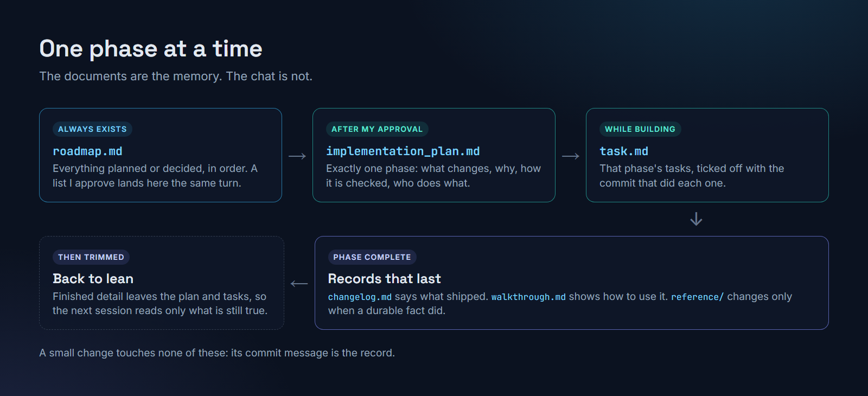Screen dimensions: 868x396
Task: Click the THEN TRIMMED badge
Action: [91, 257]
